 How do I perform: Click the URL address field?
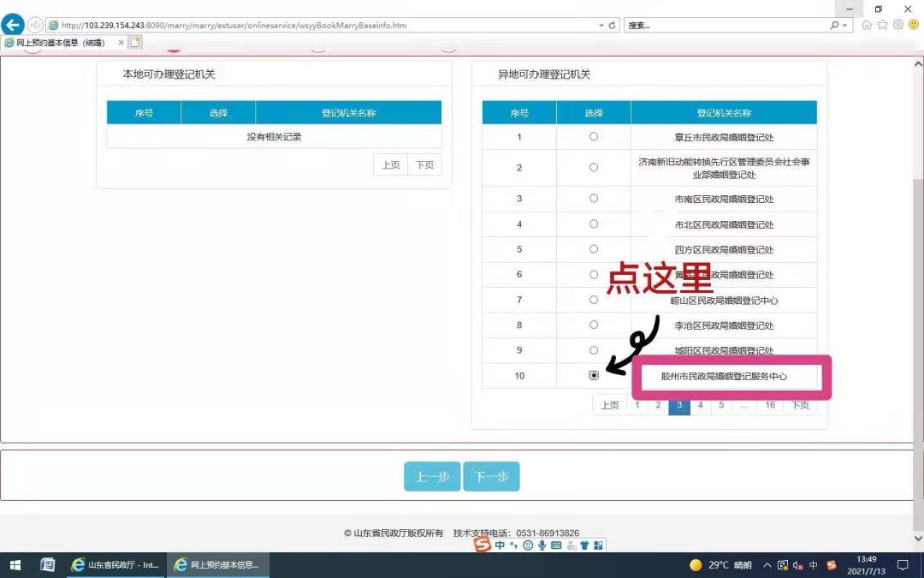tap(325, 26)
